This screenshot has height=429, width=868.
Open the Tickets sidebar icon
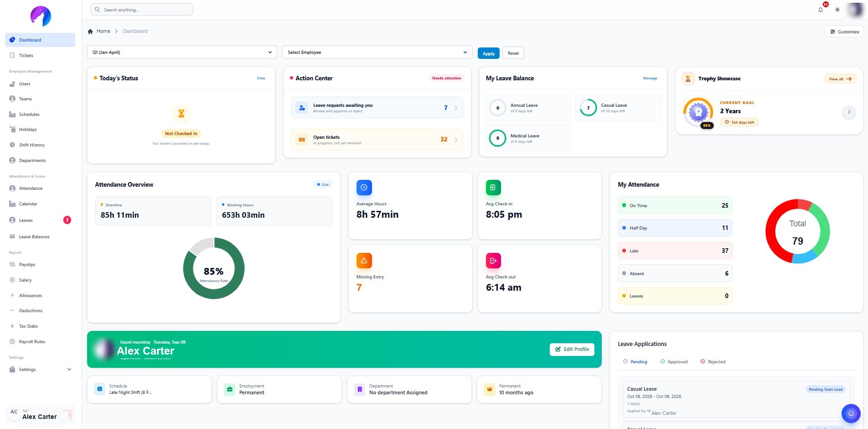pyautogui.click(x=12, y=55)
